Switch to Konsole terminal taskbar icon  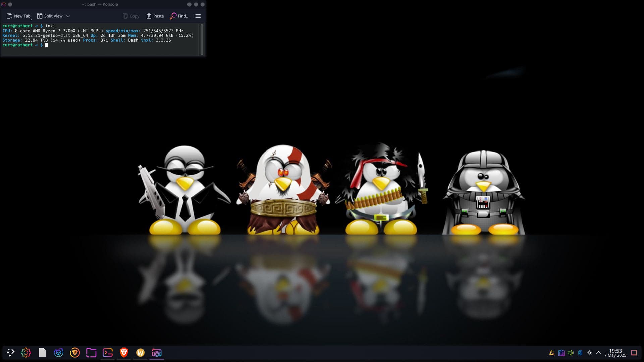click(108, 353)
